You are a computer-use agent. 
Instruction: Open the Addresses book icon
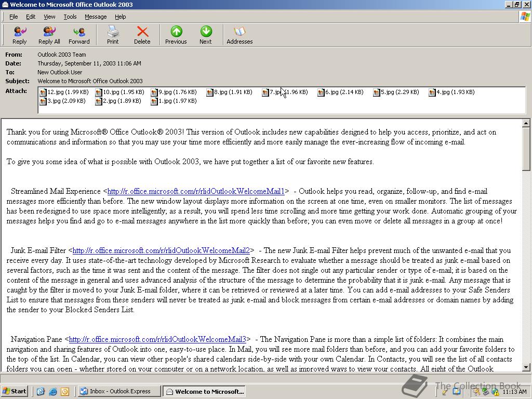240,35
